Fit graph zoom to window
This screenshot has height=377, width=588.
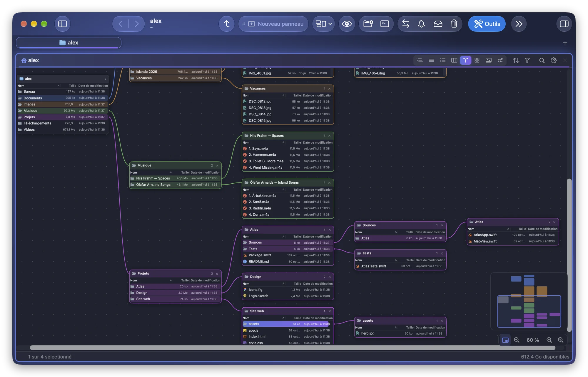tap(561, 340)
